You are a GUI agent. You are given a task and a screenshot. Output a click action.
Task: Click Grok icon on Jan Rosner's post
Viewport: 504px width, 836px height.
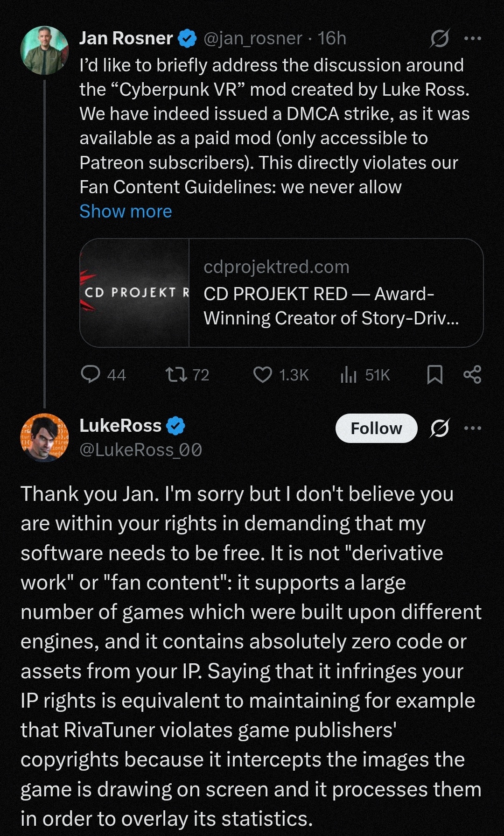440,38
